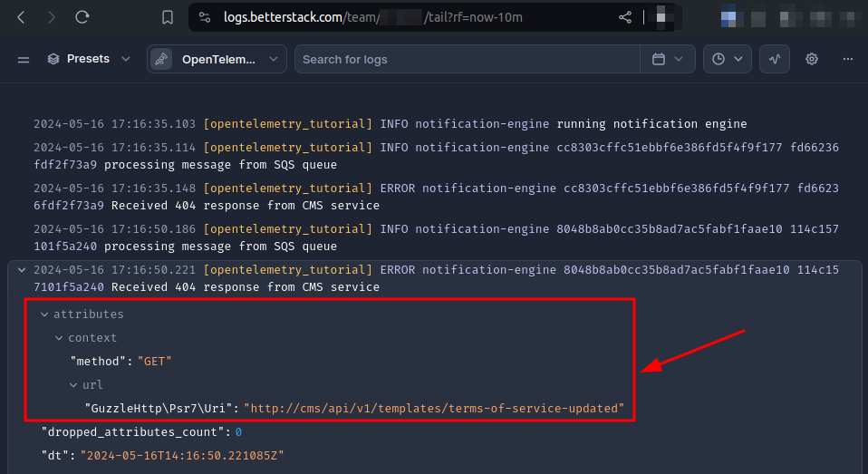Open the 17:16:50.186 INFO log entry
Viewport: 868px width, 474px height.
[x=436, y=237]
